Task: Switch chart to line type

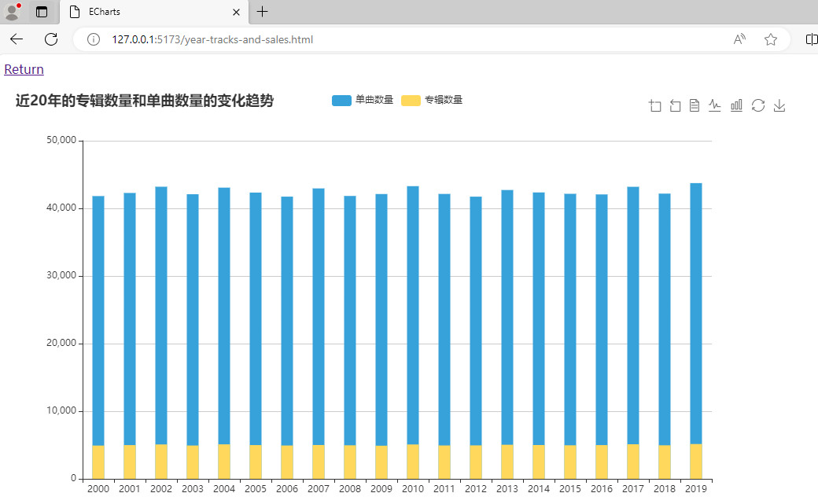Action: pyautogui.click(x=715, y=106)
